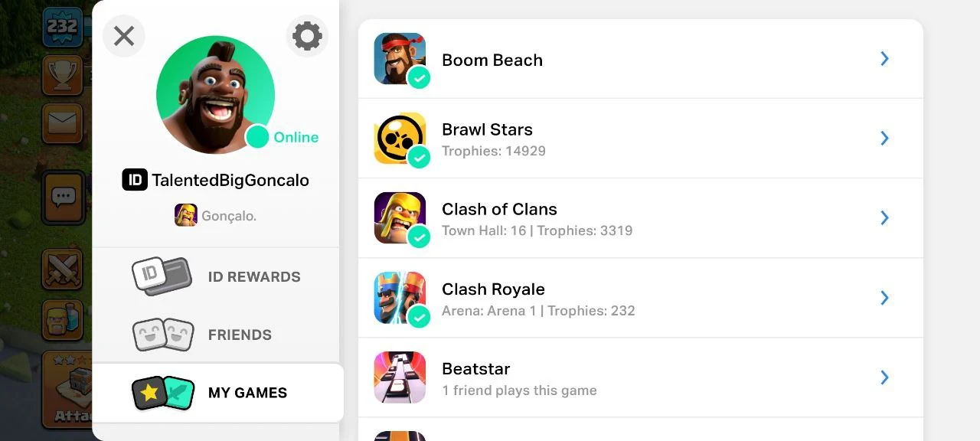Tap the Brawl Stars game icon

[x=400, y=139]
